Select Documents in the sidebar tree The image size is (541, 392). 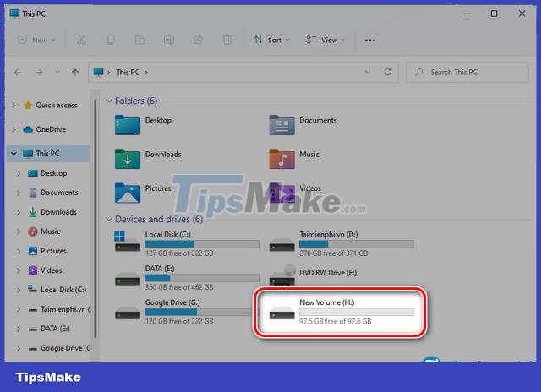pos(59,193)
